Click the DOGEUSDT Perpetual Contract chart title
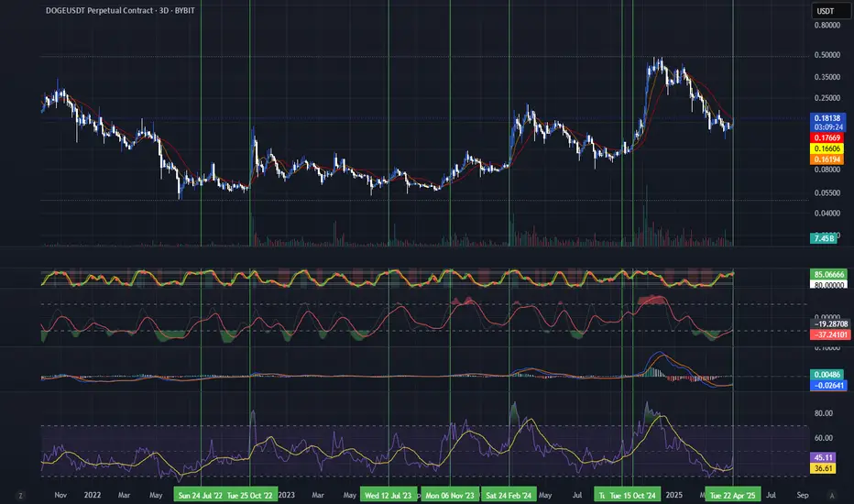Image resolution: width=854 pixels, height=504 pixels. point(120,10)
